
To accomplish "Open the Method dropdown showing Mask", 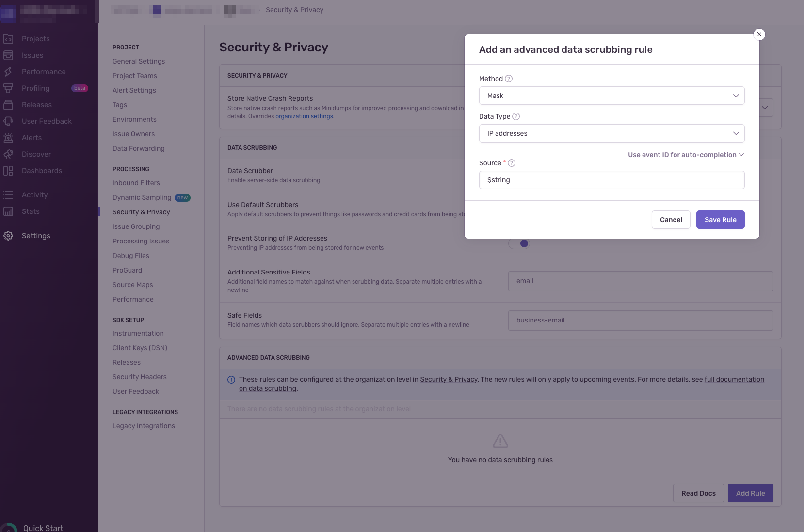I will (x=611, y=96).
